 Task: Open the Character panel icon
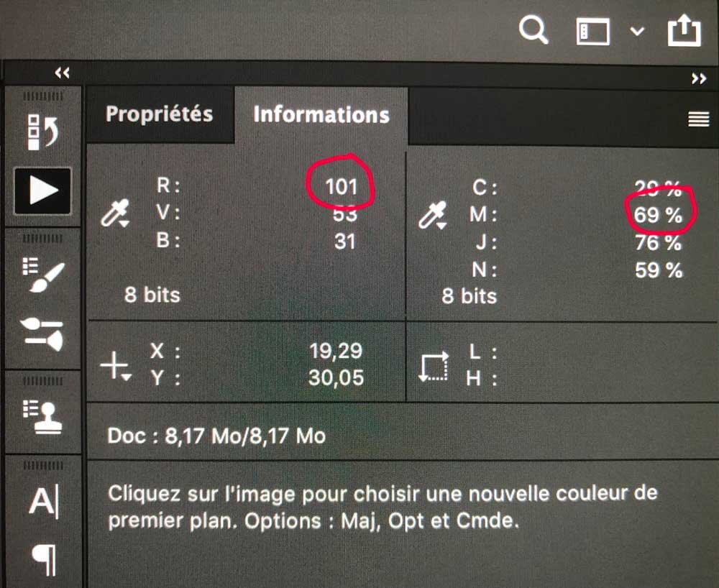click(42, 500)
